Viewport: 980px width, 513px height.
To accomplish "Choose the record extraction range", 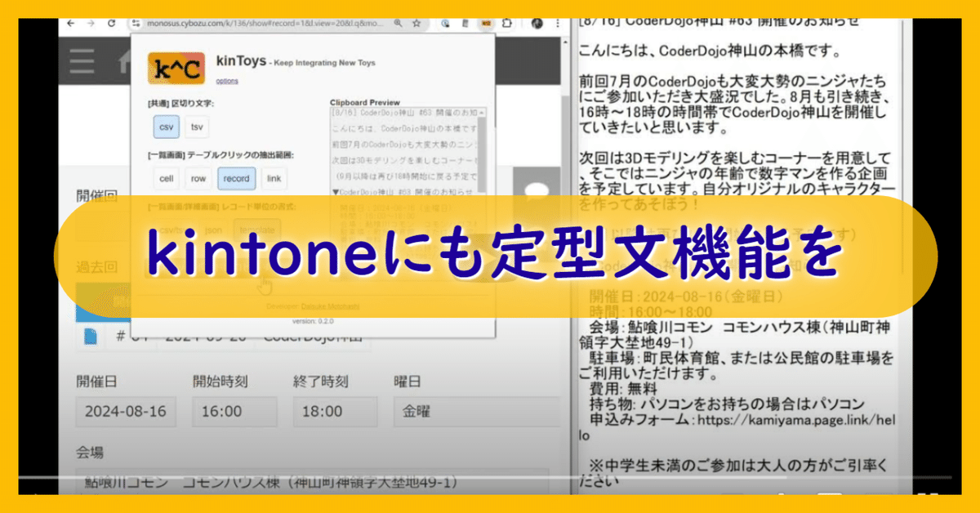I will pos(236,178).
